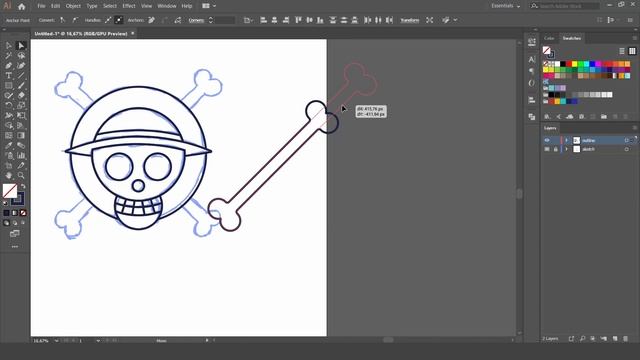Unlock the sketch layer padlock
The width and height of the screenshot is (640, 360).
[556, 149]
